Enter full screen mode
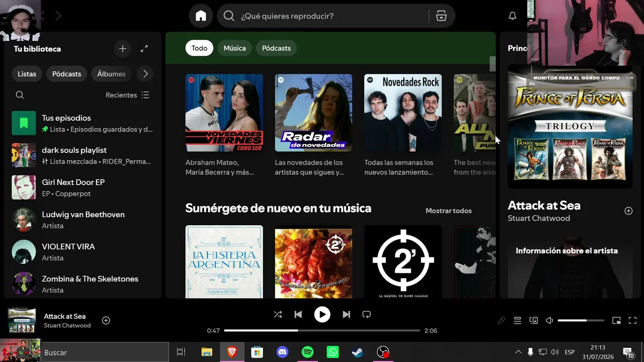The image size is (644, 362). coord(633,320)
